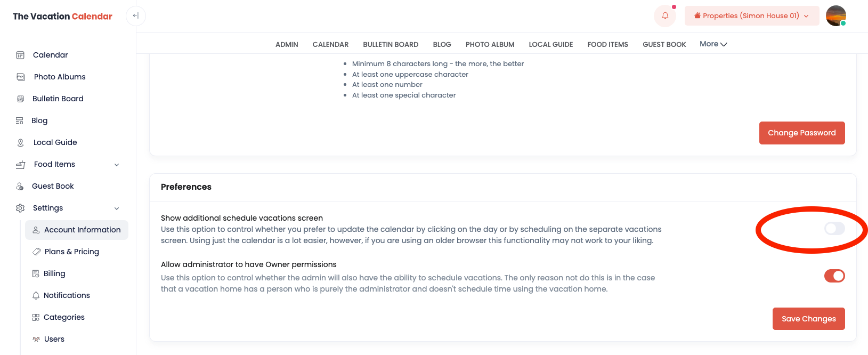Click the Calendar icon in the sidebar

[20, 55]
